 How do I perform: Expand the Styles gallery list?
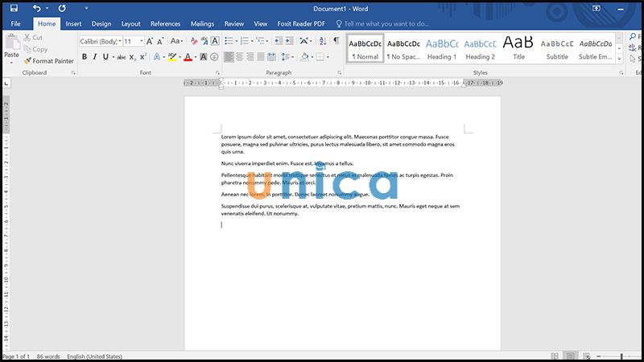(620, 60)
